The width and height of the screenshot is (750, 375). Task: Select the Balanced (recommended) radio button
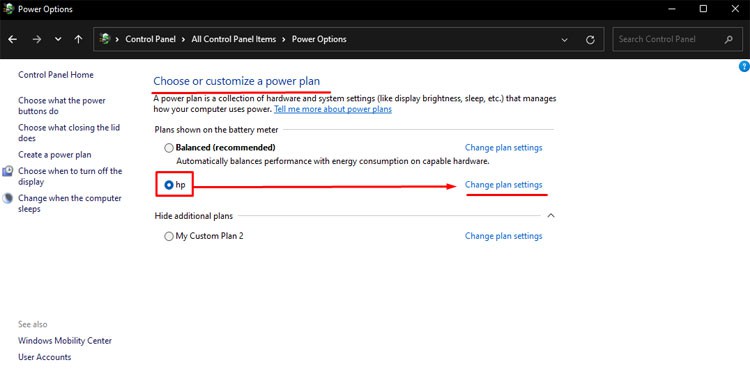click(168, 148)
